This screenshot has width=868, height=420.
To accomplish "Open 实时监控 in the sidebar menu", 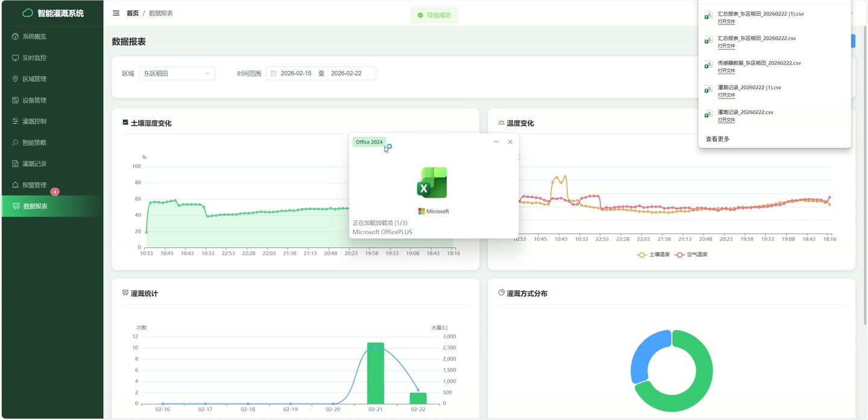I will click(x=52, y=58).
